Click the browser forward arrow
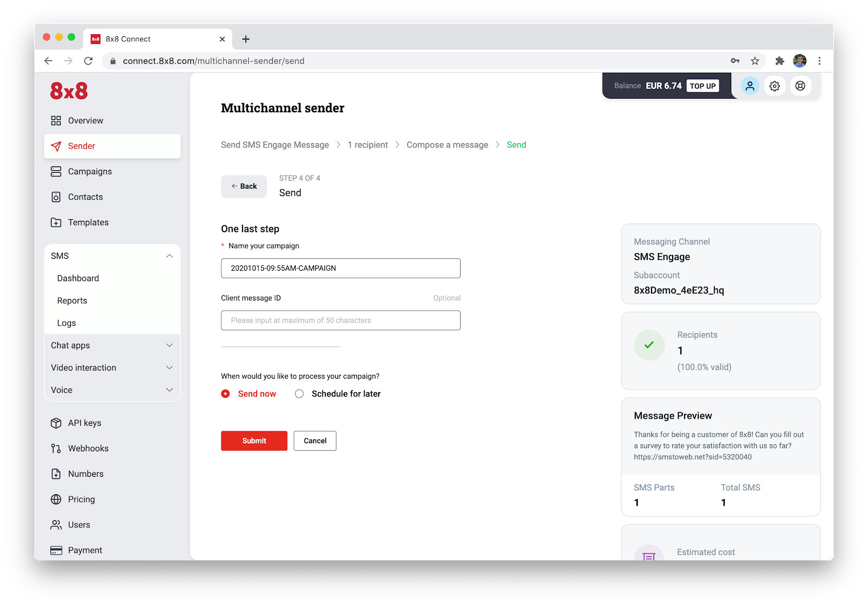Screen dimensions: 868x606 pos(68,61)
